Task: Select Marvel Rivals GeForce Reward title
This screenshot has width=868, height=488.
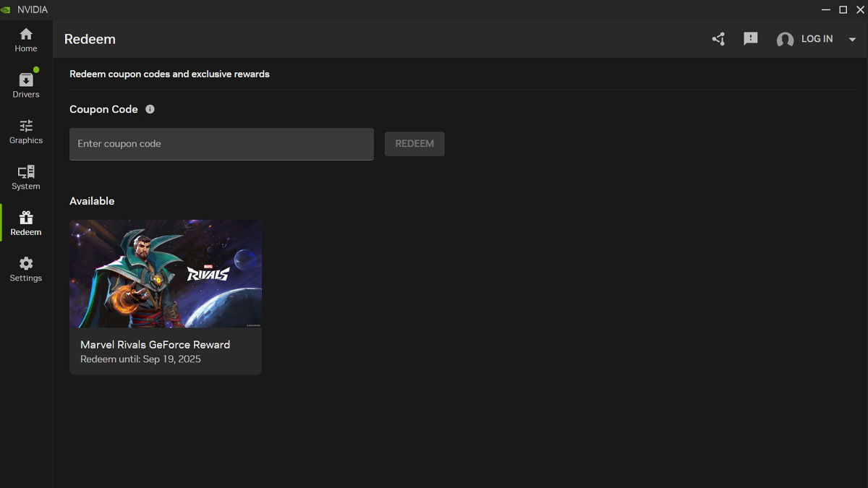Action: pyautogui.click(x=155, y=345)
